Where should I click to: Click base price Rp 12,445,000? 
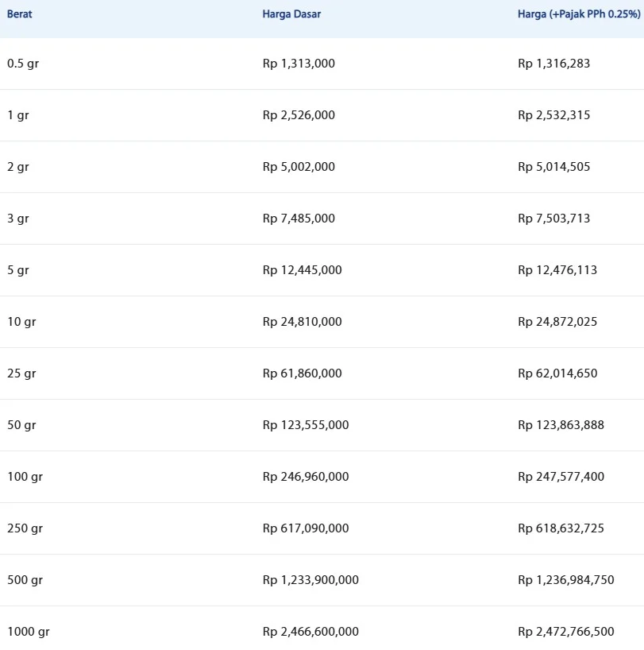point(303,270)
